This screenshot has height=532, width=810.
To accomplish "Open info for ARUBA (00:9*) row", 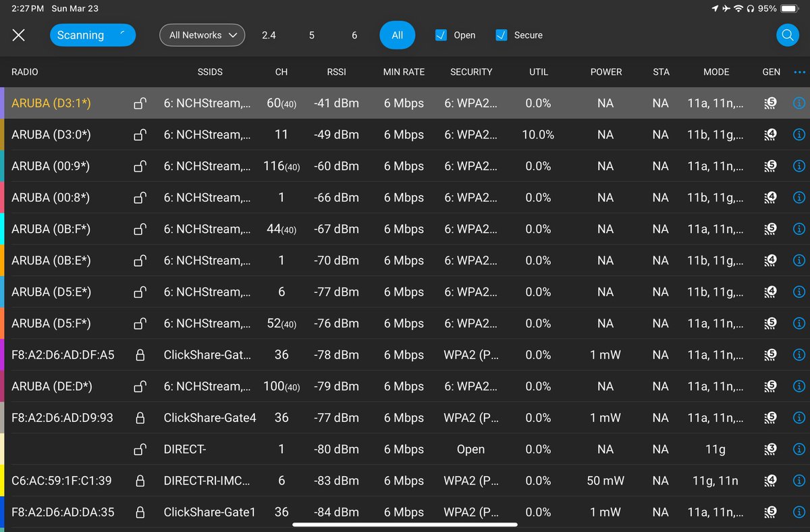I will pyautogui.click(x=799, y=166).
